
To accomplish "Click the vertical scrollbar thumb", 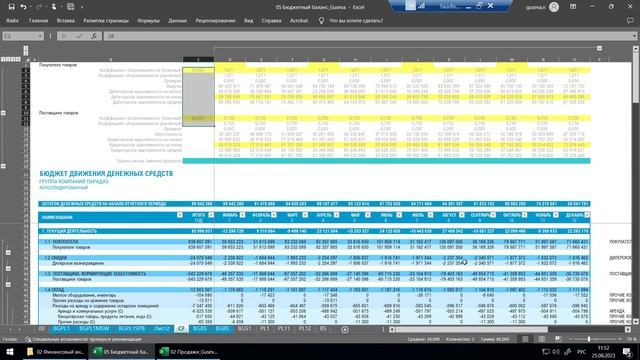I will 636,78.
